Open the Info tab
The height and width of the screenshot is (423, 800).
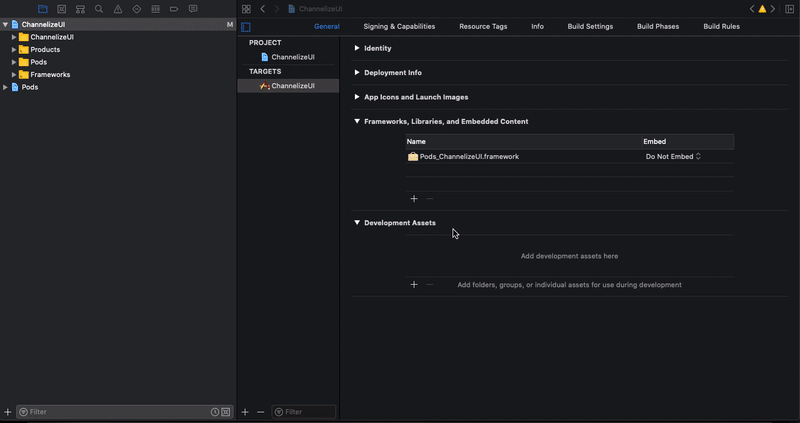[537, 27]
